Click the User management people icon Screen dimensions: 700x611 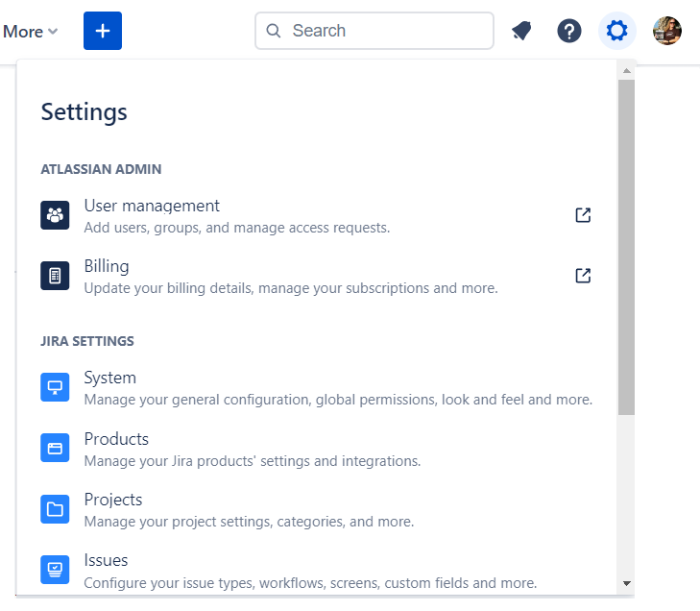pos(55,215)
